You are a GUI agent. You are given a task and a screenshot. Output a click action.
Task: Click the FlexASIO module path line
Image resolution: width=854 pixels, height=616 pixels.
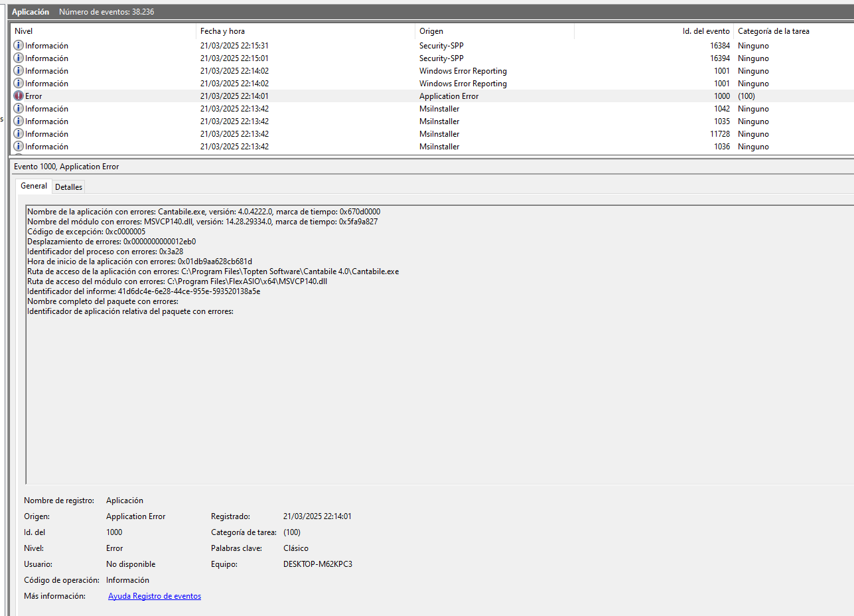click(177, 281)
